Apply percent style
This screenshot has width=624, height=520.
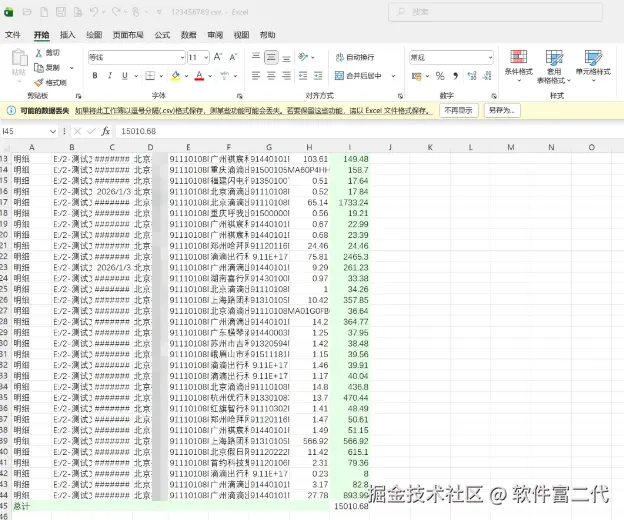coord(440,76)
